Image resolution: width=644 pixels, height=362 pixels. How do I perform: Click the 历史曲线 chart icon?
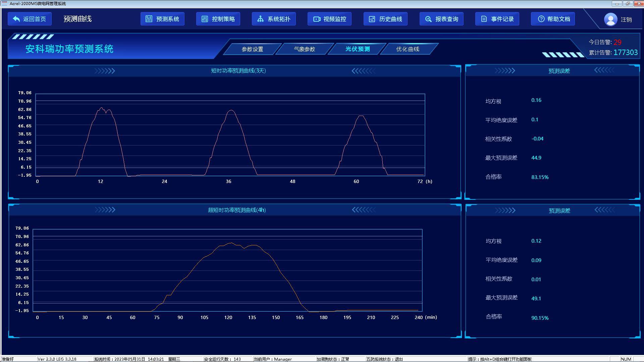(372, 19)
